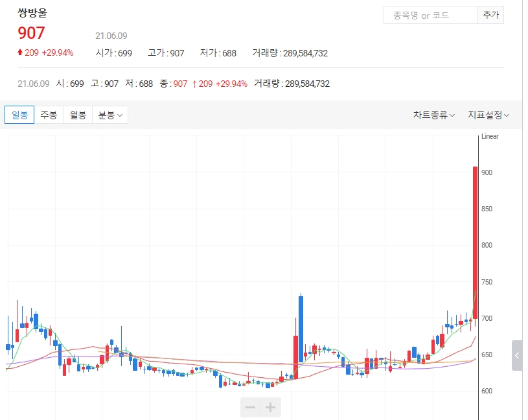Click the 900 price axis label
This screenshot has width=528, height=420.
click(487, 172)
